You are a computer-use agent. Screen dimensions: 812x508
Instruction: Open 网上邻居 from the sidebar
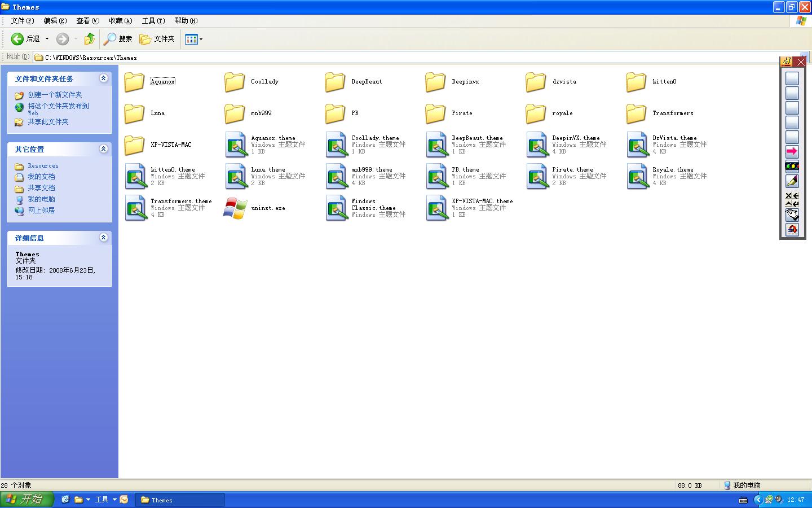coord(41,211)
